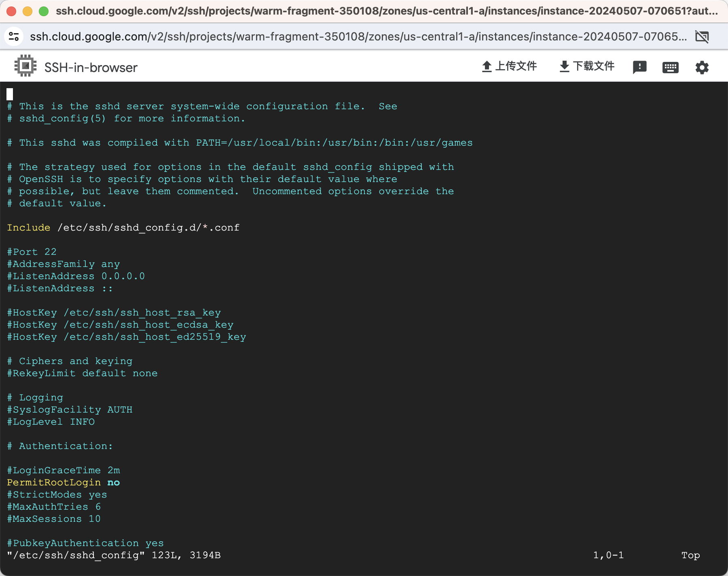Screen dimensions: 728x576
Task: Click the '#LogLevel INFO' line
Action: coord(51,422)
